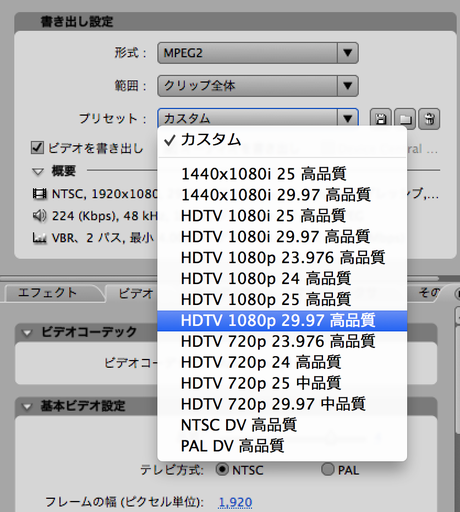Click the frame width value 1,920
This screenshot has height=512, width=460.
(235, 502)
